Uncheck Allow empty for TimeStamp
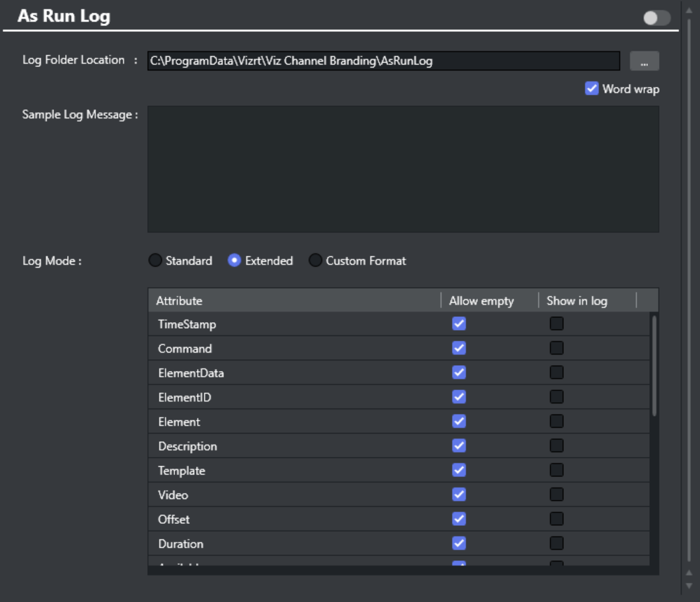 (x=459, y=323)
